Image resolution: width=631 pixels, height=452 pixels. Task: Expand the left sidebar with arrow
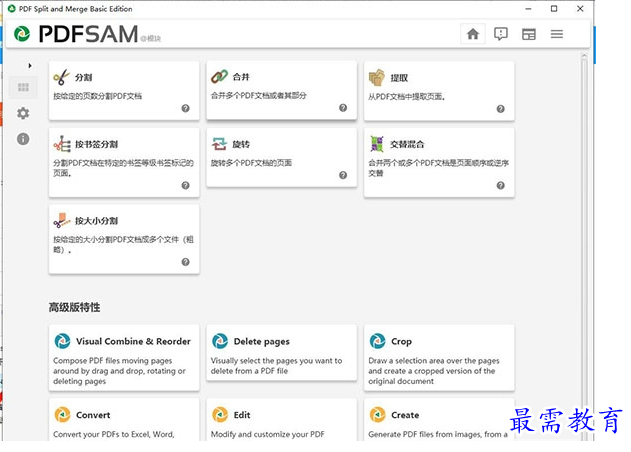point(30,65)
